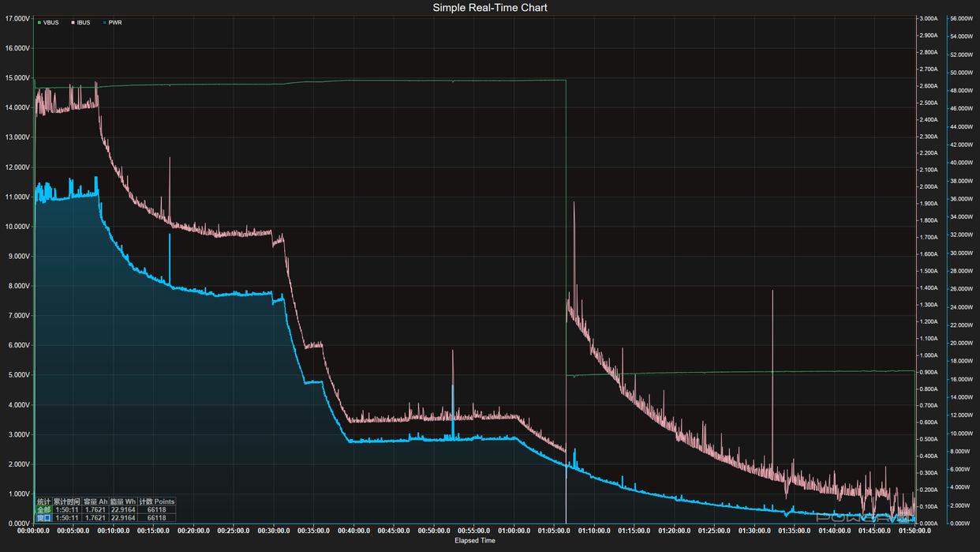Click the blue PWR legend color square

click(104, 22)
